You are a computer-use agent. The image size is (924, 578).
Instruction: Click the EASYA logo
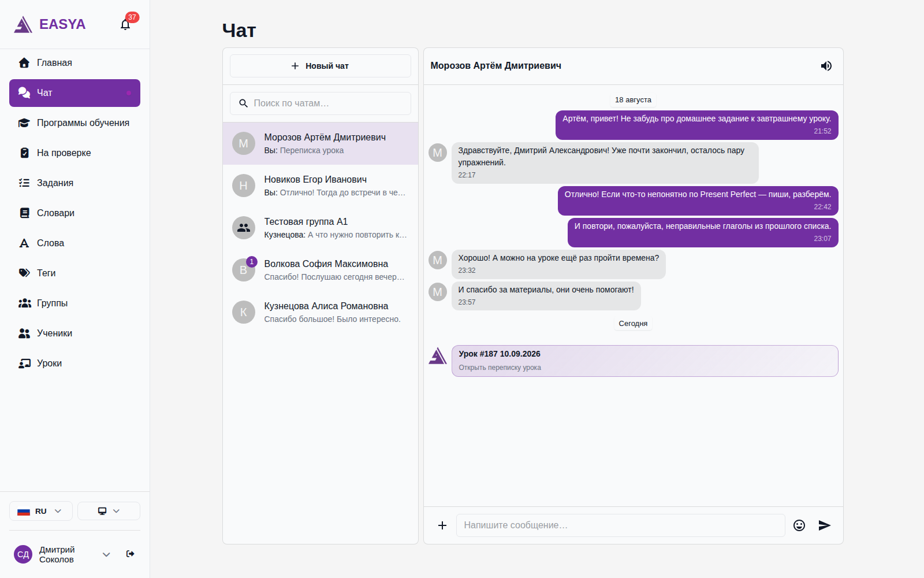50,24
